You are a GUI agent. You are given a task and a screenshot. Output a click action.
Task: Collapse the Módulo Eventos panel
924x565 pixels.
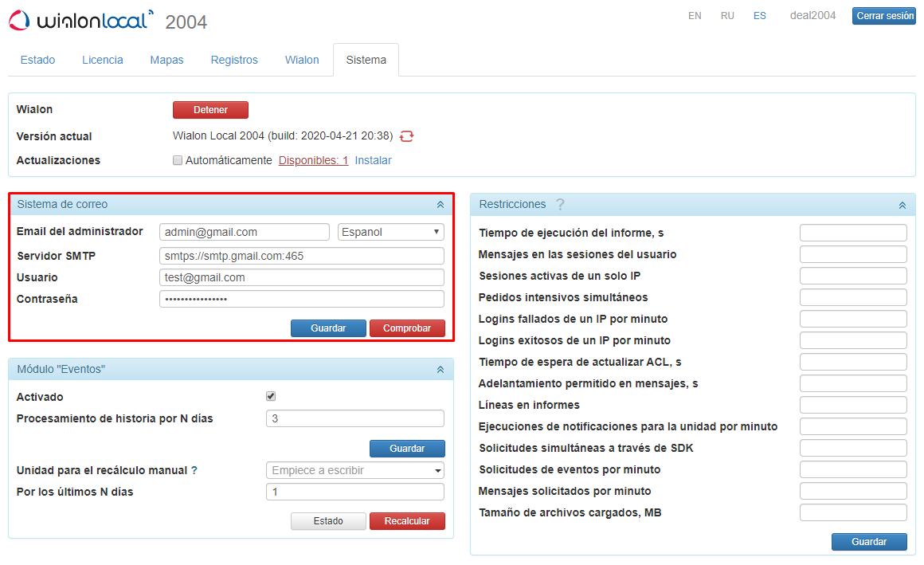pyautogui.click(x=440, y=369)
